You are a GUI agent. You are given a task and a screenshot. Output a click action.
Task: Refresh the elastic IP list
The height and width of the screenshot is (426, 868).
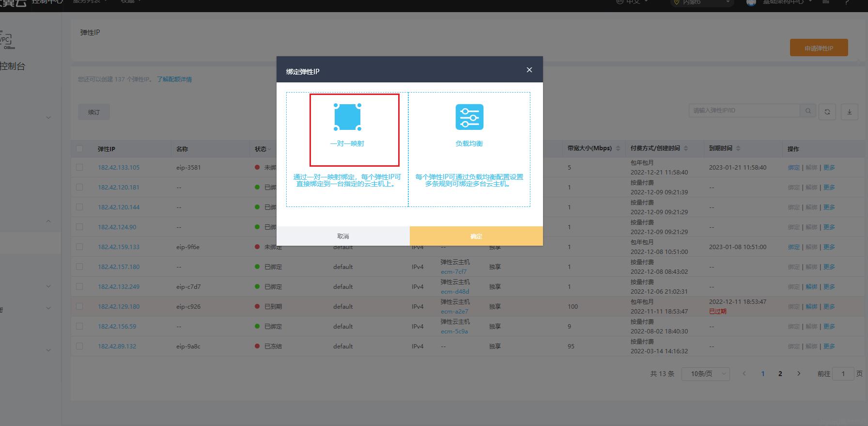click(x=827, y=111)
